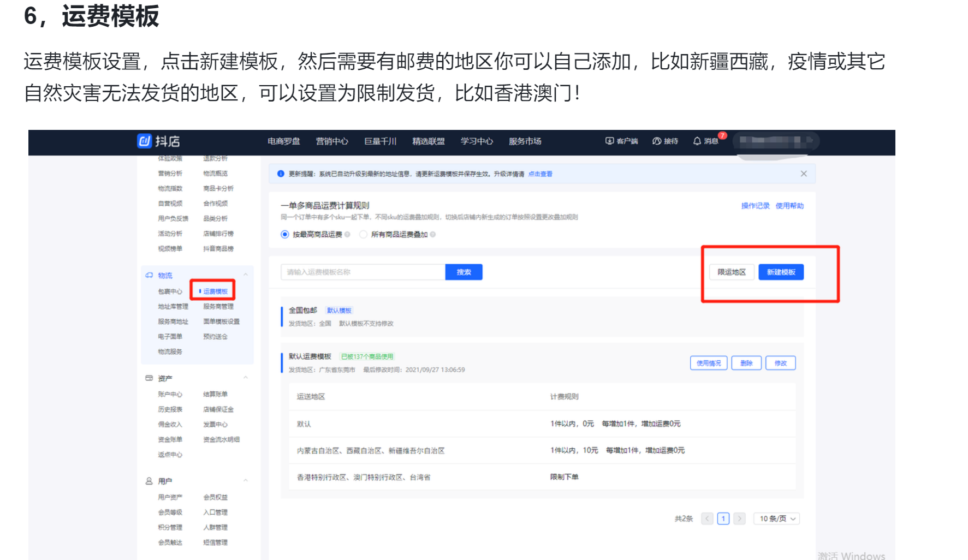This screenshot has height=560, width=968.
Task: Click the 删除 button for 默认运费模板
Action: [x=746, y=364]
